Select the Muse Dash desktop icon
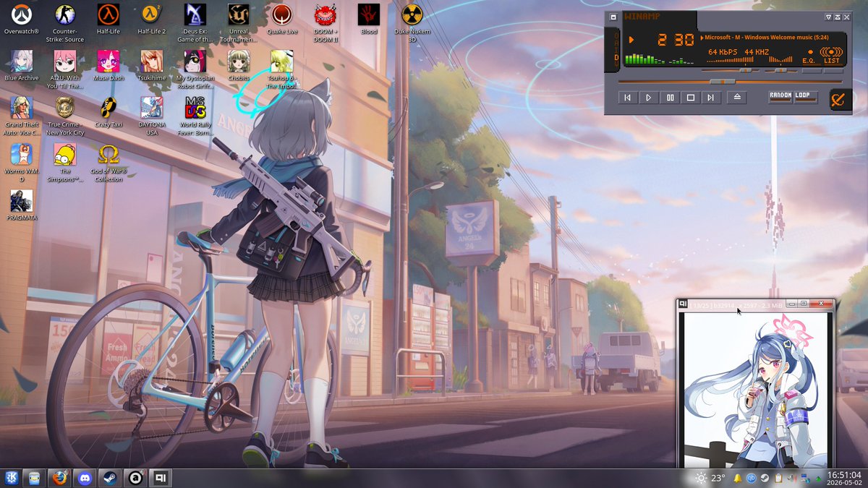This screenshot has height=488, width=868. click(109, 65)
